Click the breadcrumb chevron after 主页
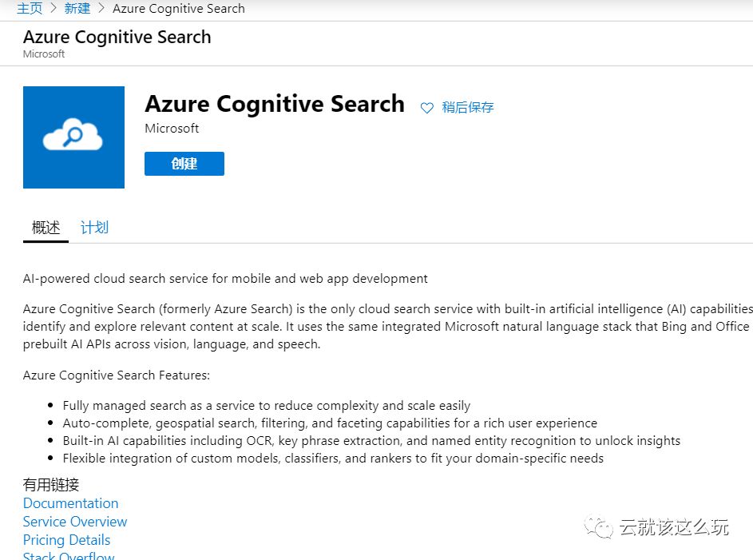753x560 pixels. pos(54,9)
